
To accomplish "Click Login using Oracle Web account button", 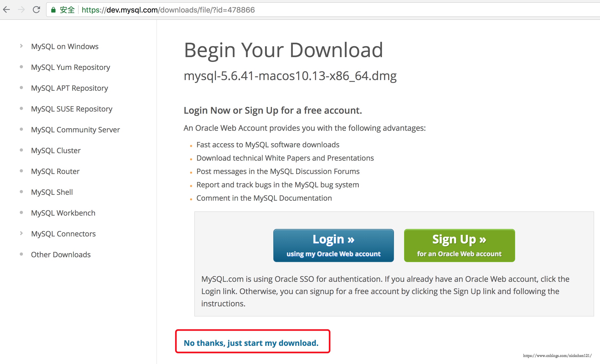I will (x=333, y=245).
